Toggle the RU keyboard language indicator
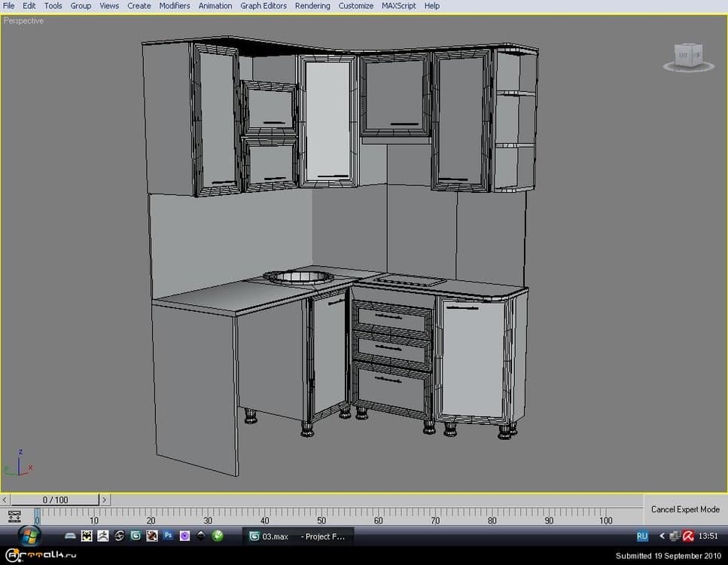 click(x=642, y=536)
